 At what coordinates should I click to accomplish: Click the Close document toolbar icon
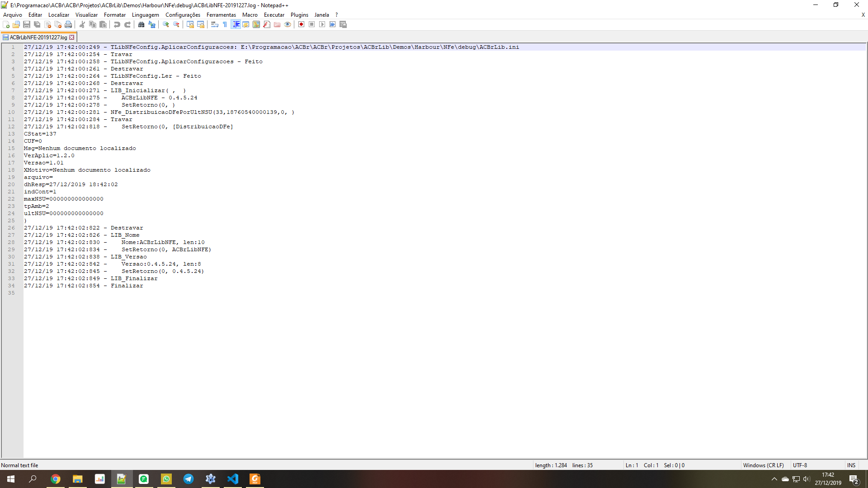point(47,24)
